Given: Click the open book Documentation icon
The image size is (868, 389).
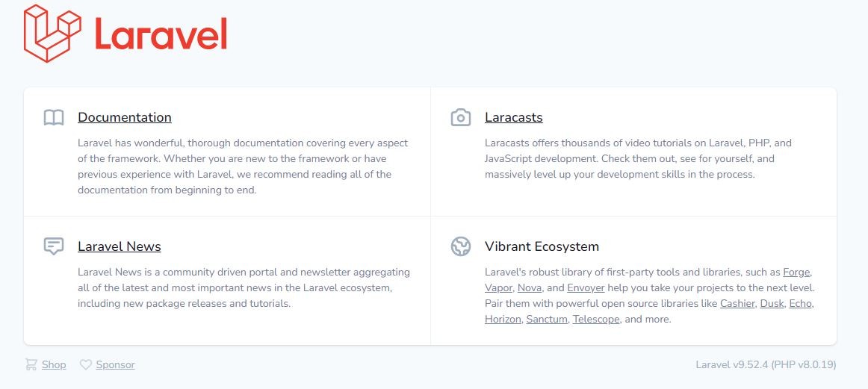Looking at the screenshot, I should click(x=54, y=118).
